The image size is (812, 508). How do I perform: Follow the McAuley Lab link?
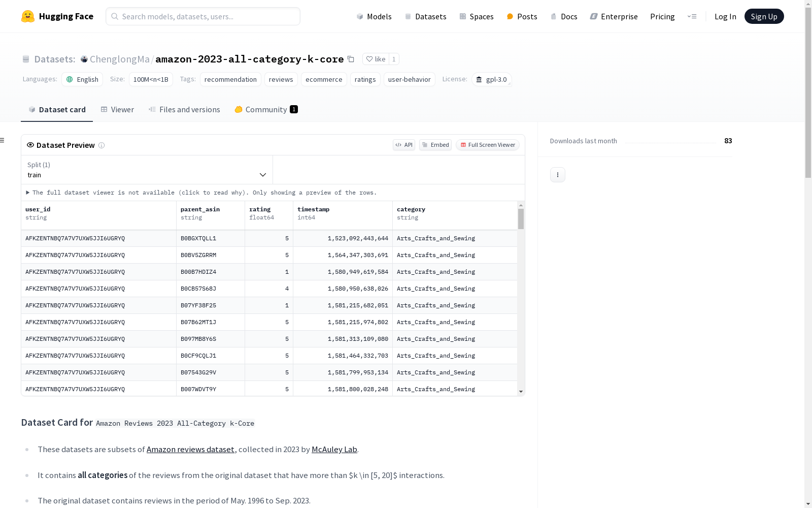[x=334, y=450]
